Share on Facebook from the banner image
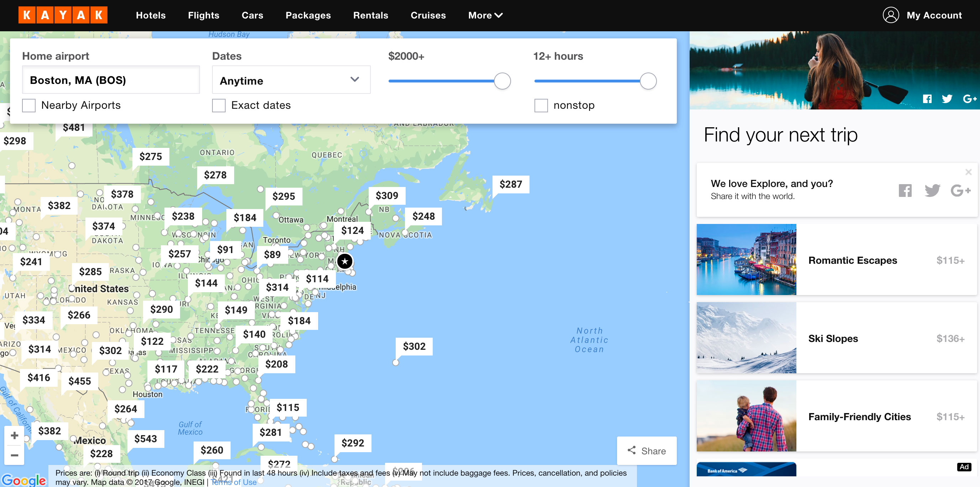980x487 pixels. pos(927,99)
